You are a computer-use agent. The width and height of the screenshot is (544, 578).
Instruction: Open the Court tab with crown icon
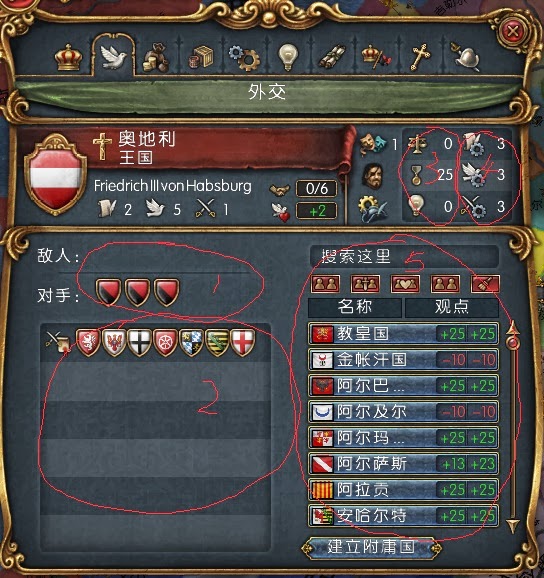pos(69,57)
